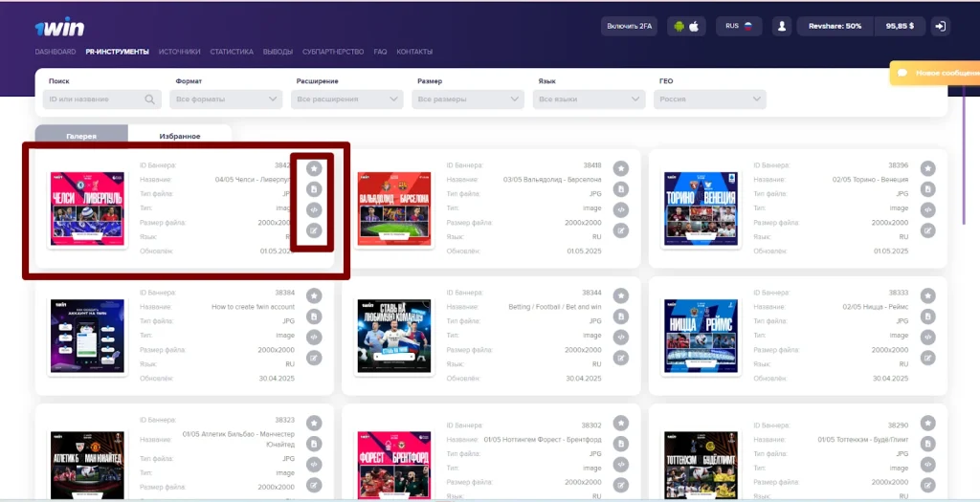This screenshot has height=502, width=980.
Task: Open the Android app download icon
Action: tap(679, 26)
